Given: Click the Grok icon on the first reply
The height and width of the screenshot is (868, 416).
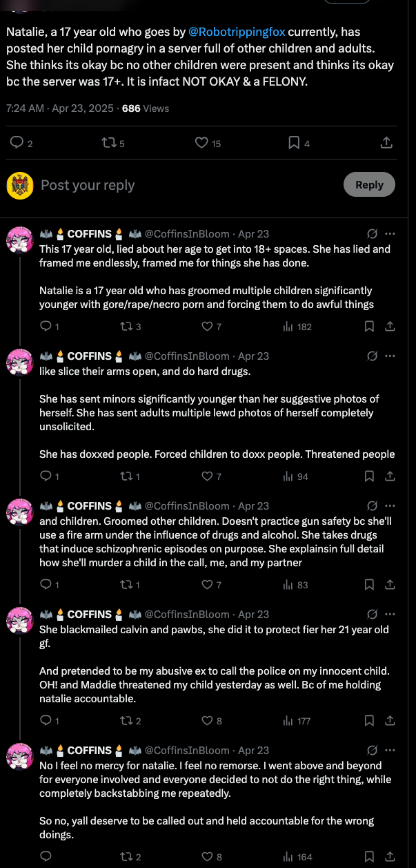Looking at the screenshot, I should [x=373, y=234].
